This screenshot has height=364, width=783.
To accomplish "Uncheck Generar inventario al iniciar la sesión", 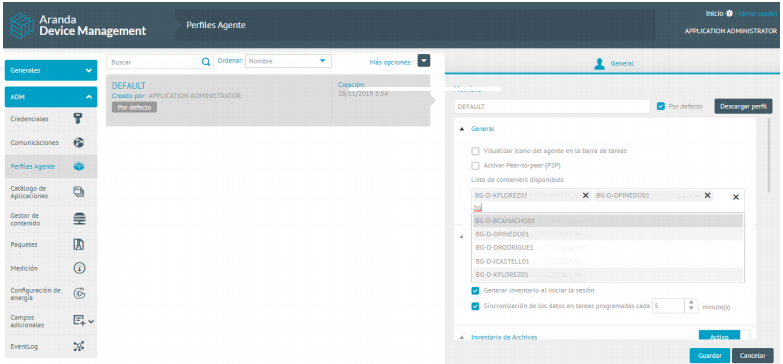I will (x=475, y=291).
